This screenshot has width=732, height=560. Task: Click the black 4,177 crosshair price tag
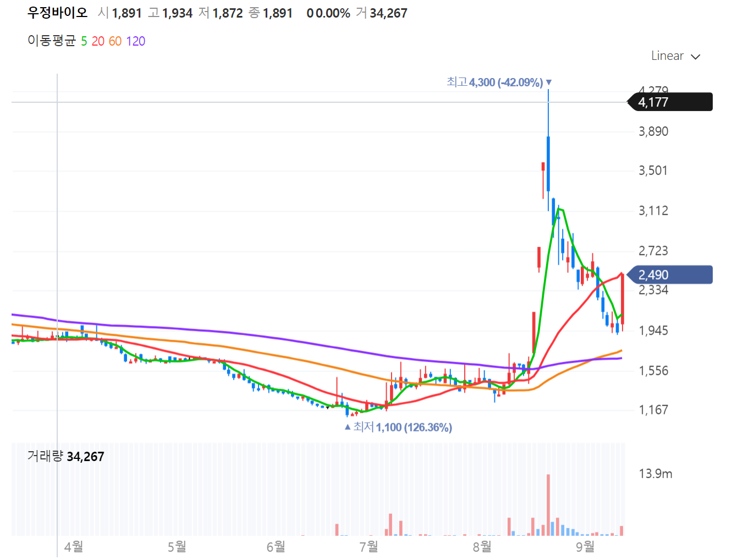[670, 102]
